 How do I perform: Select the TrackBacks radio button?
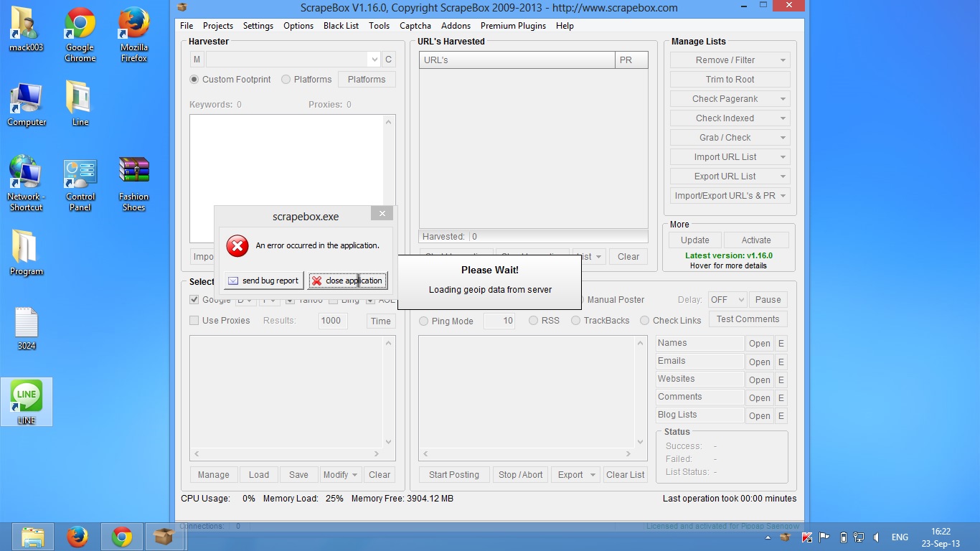pos(576,321)
